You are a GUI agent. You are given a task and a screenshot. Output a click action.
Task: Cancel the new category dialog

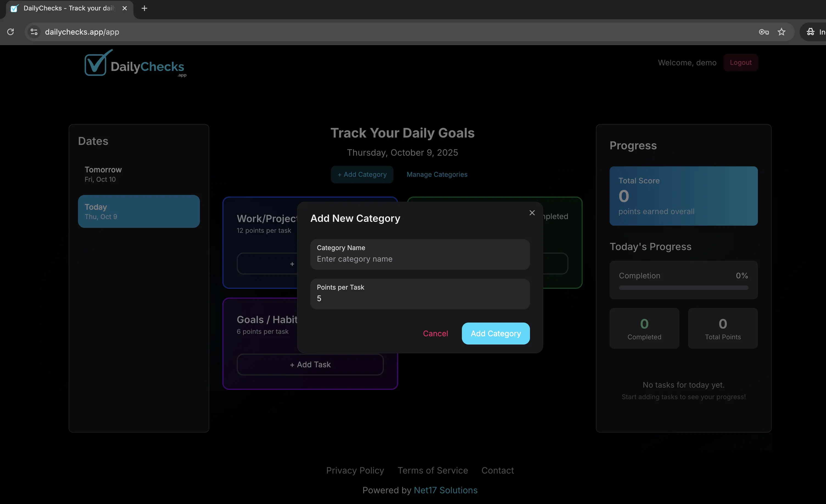tap(435, 334)
